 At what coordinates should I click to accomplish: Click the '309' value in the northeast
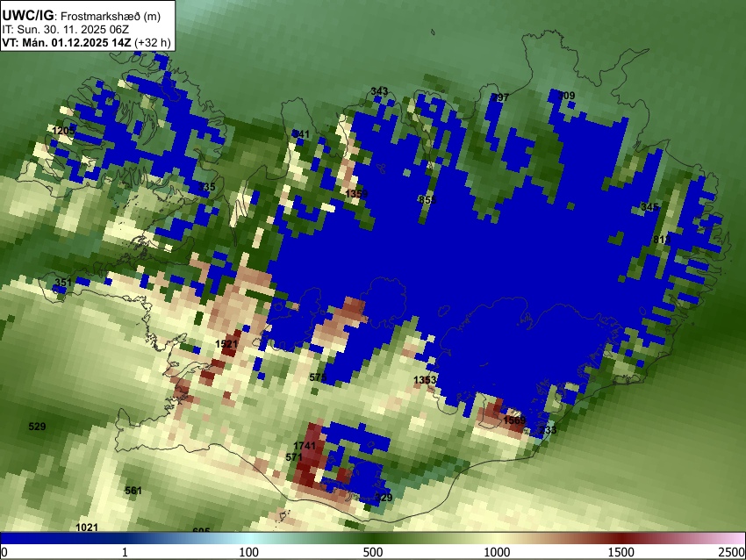[566, 96]
